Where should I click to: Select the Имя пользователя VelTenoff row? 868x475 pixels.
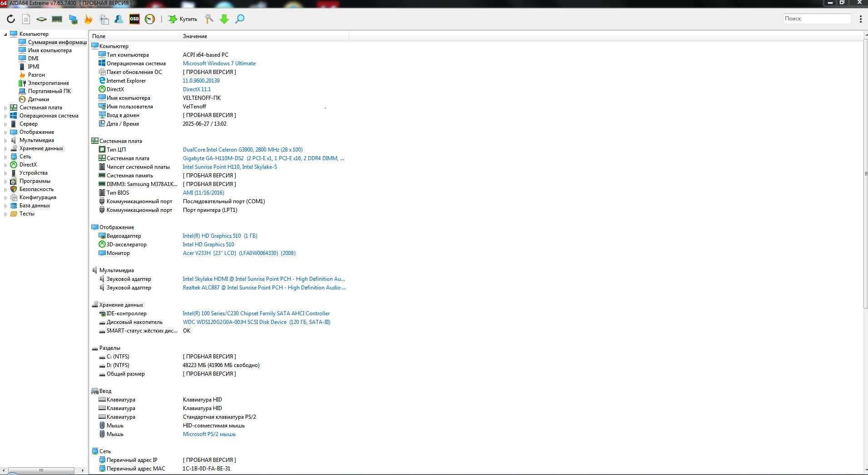[x=220, y=107]
